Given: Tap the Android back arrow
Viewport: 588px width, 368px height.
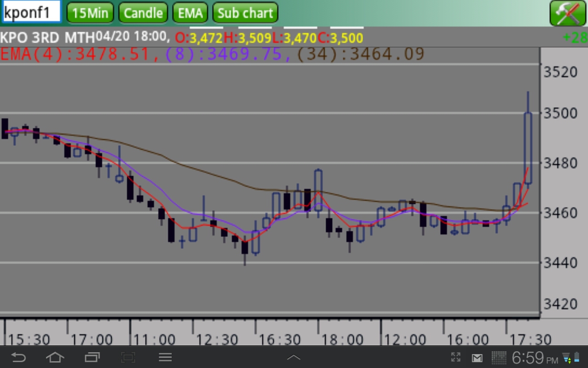Looking at the screenshot, I should (19, 357).
